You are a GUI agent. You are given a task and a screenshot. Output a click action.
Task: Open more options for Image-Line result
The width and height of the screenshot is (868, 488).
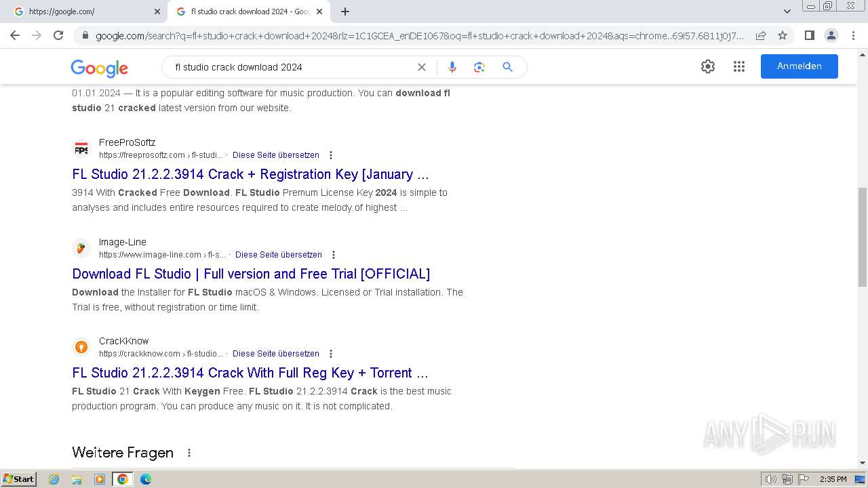pos(334,255)
